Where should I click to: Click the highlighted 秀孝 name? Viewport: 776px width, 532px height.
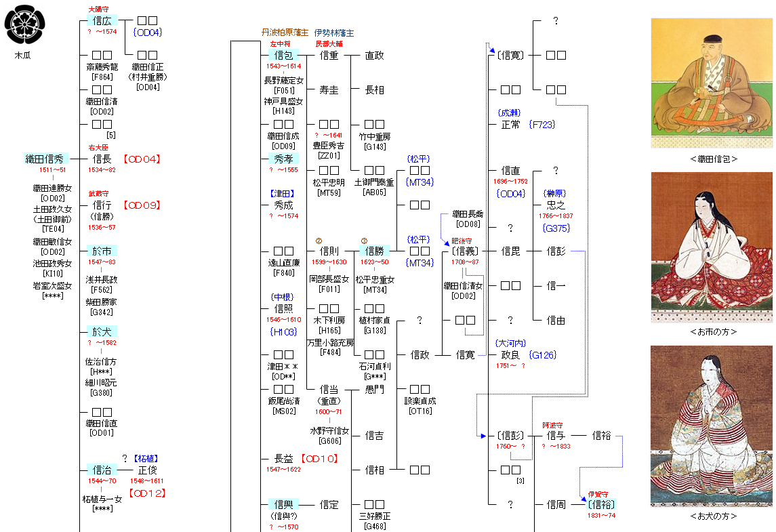point(283,159)
